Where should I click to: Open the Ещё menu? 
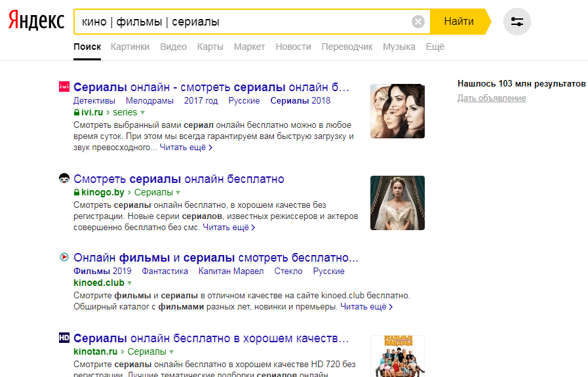(x=435, y=47)
